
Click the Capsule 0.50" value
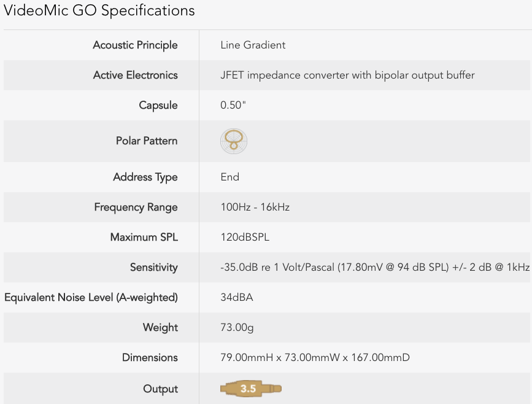point(233,105)
